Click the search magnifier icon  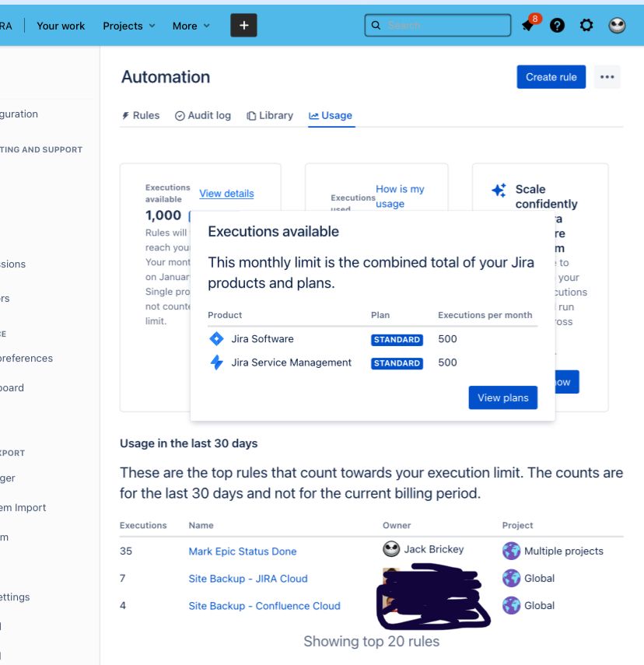[376, 26]
